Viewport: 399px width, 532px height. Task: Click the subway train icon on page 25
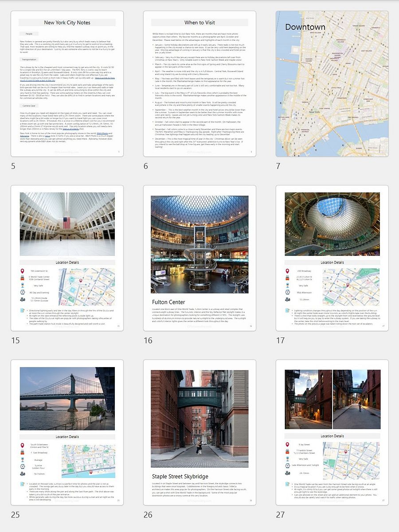point(23,453)
